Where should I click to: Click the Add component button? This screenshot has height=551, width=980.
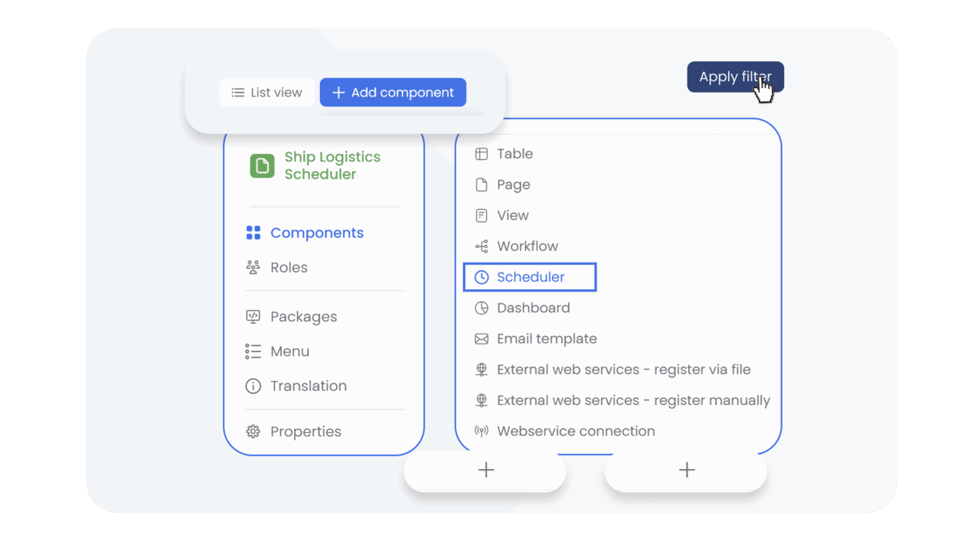pyautogui.click(x=393, y=92)
